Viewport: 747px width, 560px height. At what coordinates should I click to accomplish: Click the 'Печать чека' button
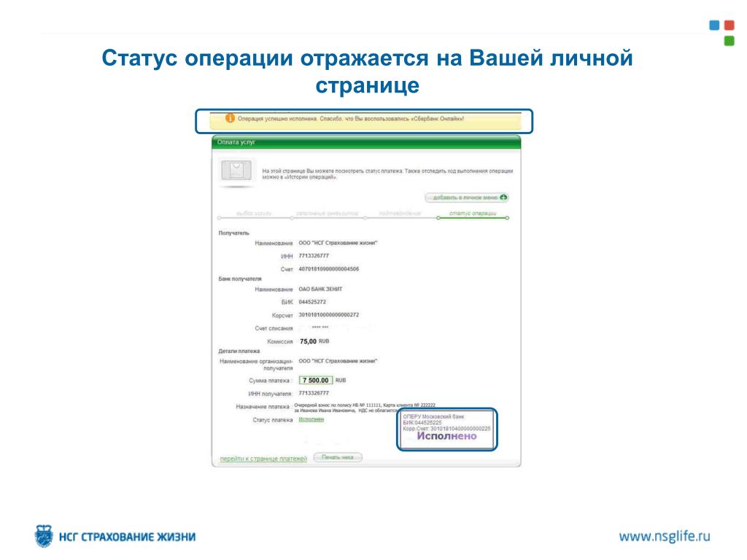338,457
